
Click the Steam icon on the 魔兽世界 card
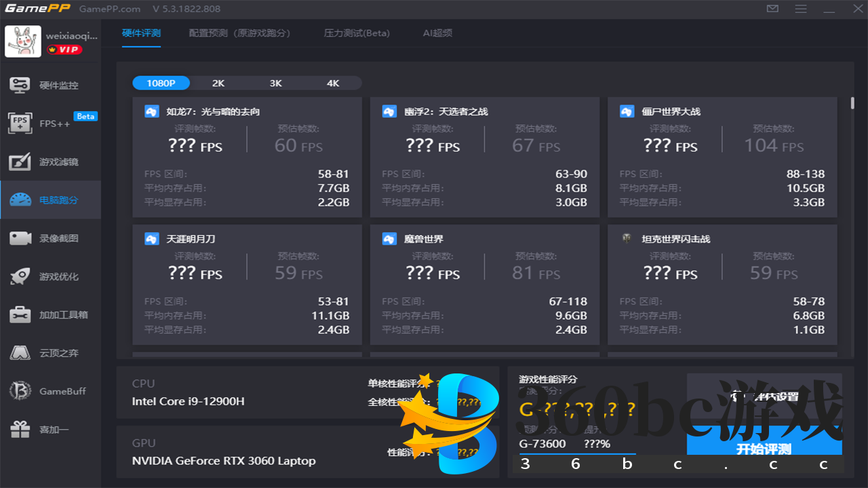389,239
